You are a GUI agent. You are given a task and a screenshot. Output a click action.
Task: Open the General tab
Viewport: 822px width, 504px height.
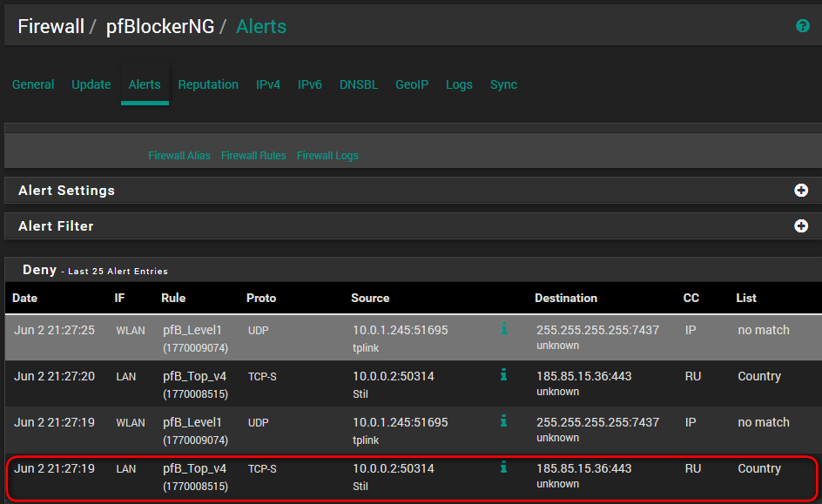(x=33, y=84)
